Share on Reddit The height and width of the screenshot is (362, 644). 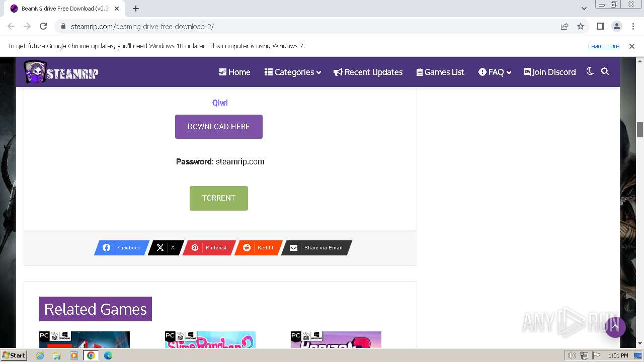coord(259,248)
